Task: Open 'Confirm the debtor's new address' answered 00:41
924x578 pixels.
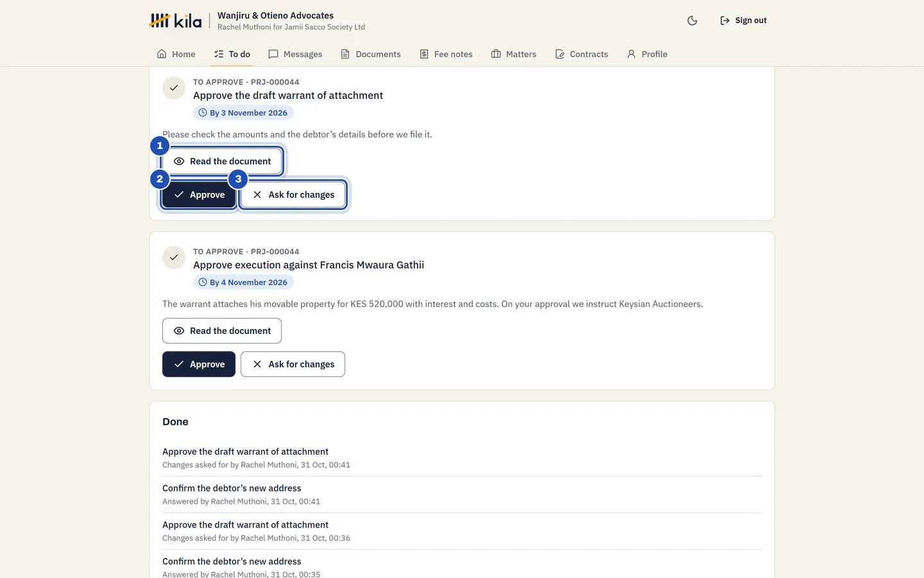Action: [x=462, y=495]
